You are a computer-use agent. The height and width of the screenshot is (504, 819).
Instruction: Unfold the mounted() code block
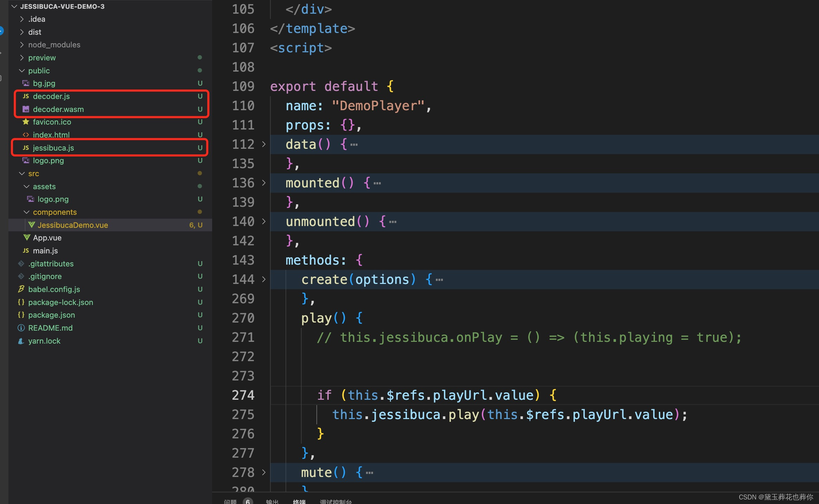pos(264,183)
